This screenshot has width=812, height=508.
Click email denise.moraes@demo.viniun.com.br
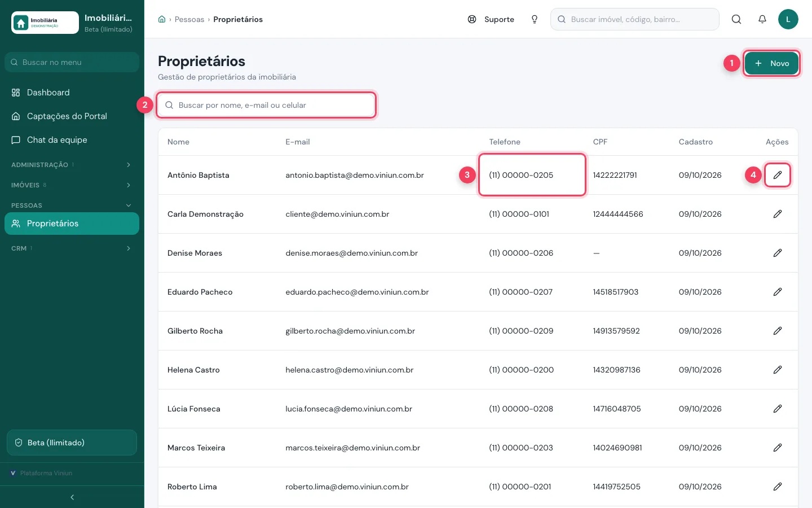(x=352, y=253)
